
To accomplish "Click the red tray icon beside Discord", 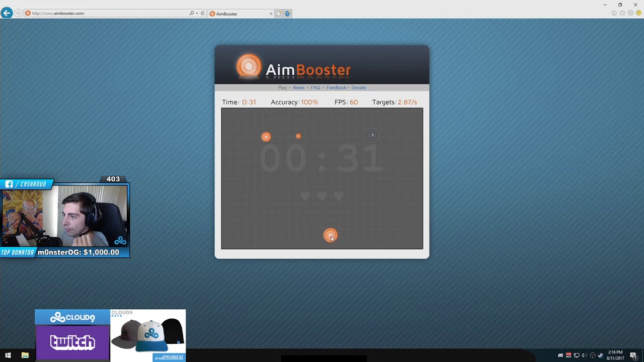I will (x=569, y=355).
